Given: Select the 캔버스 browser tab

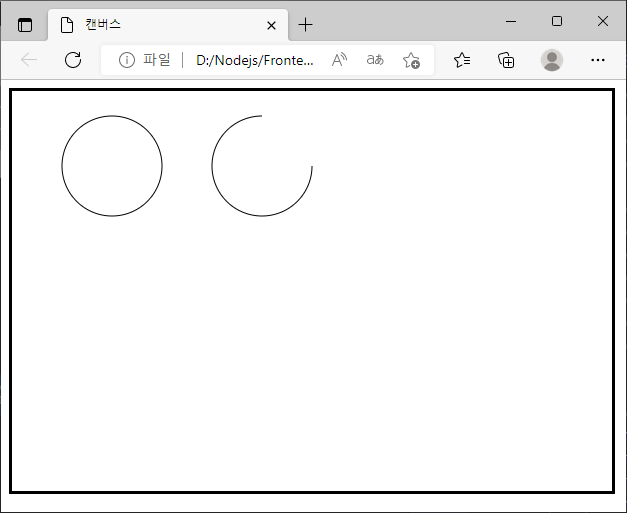Looking at the screenshot, I should (168, 25).
